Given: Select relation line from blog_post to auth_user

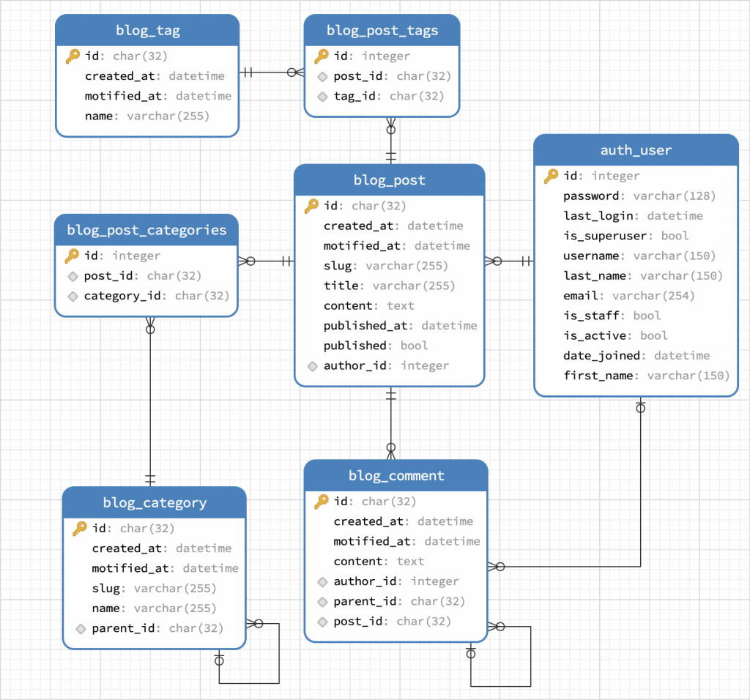Looking at the screenshot, I should tap(510, 261).
